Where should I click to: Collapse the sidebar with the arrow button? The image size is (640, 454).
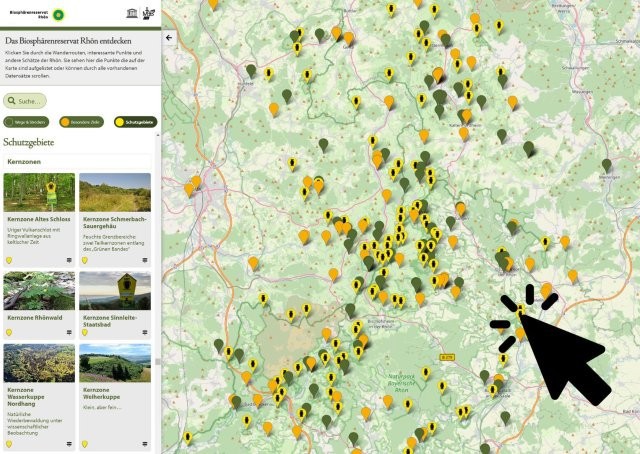point(168,38)
